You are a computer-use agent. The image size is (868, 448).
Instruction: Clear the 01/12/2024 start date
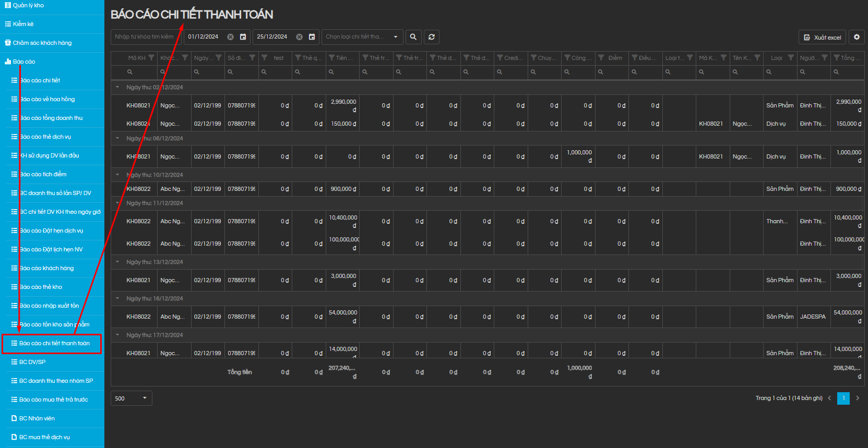point(230,37)
